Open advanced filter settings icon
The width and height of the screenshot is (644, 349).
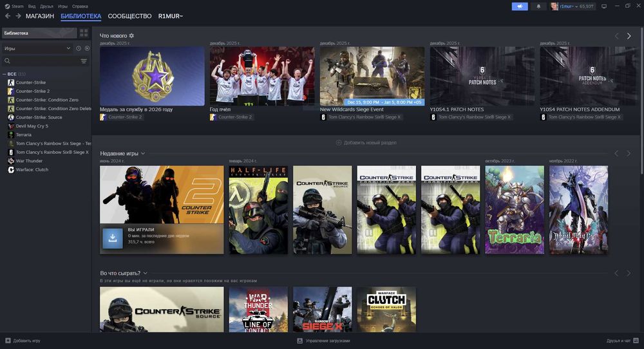click(84, 61)
